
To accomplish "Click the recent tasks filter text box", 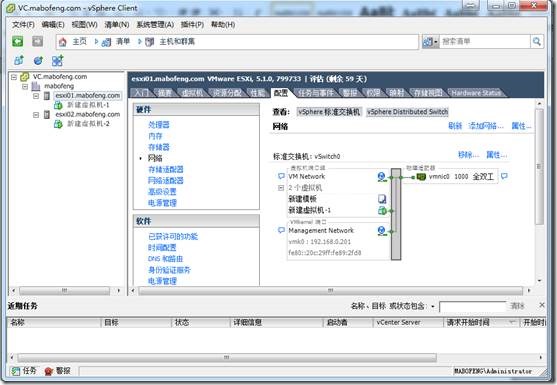I will coord(472,307).
